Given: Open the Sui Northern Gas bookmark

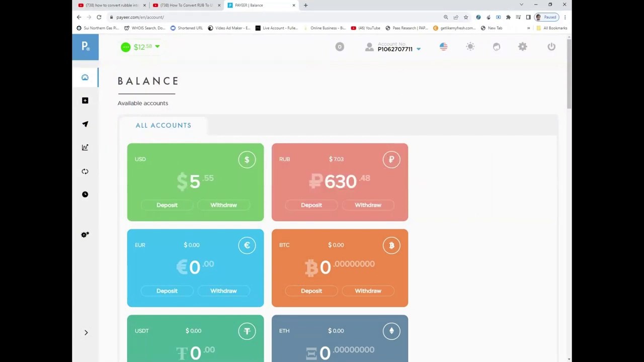Looking at the screenshot, I should coord(98,28).
